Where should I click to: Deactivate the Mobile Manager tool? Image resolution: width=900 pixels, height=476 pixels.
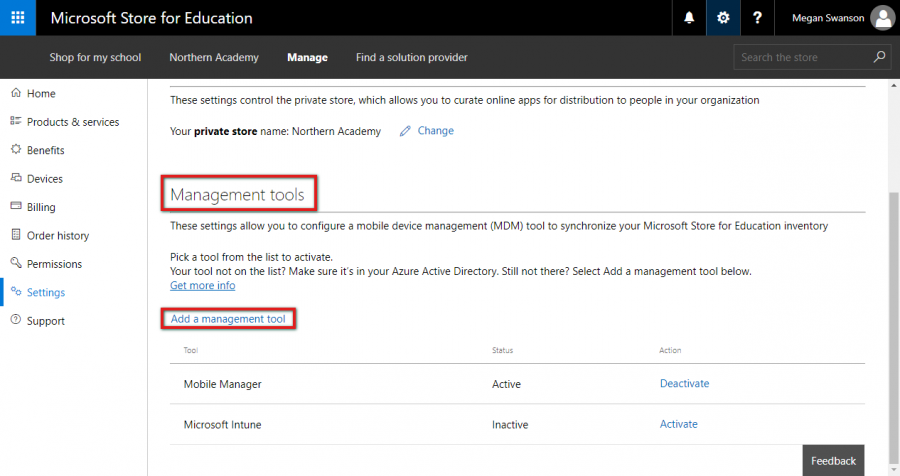[x=684, y=384]
